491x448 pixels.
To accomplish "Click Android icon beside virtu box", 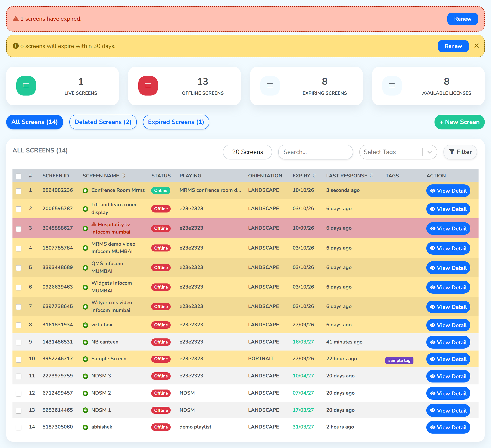I will click(x=85, y=325).
